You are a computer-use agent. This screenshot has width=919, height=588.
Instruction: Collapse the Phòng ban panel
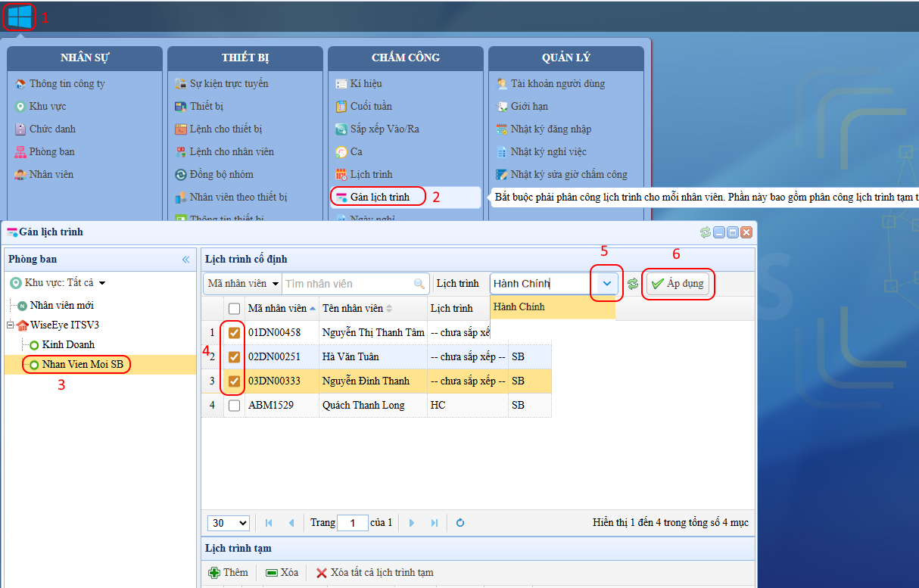[x=186, y=260]
